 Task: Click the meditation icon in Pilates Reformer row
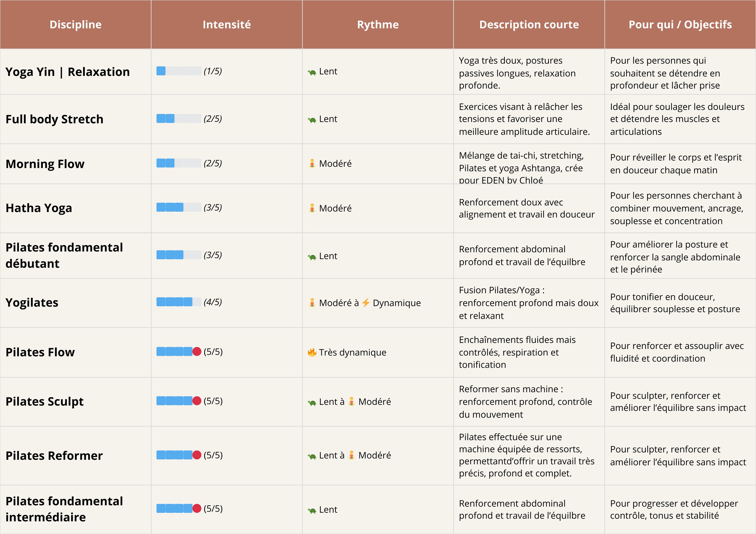351,455
